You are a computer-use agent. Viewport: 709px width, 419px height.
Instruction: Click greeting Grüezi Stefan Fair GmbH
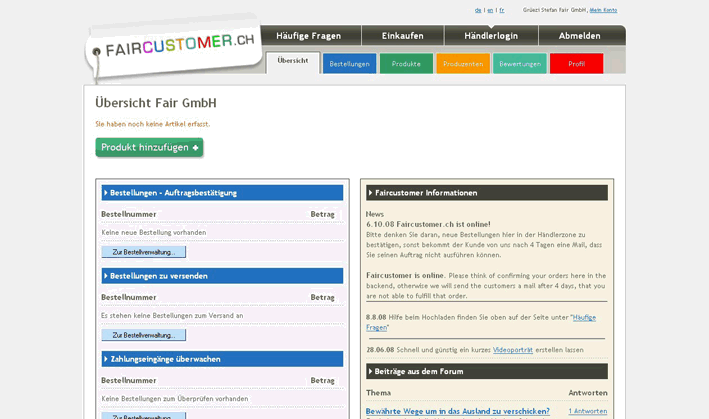point(555,10)
